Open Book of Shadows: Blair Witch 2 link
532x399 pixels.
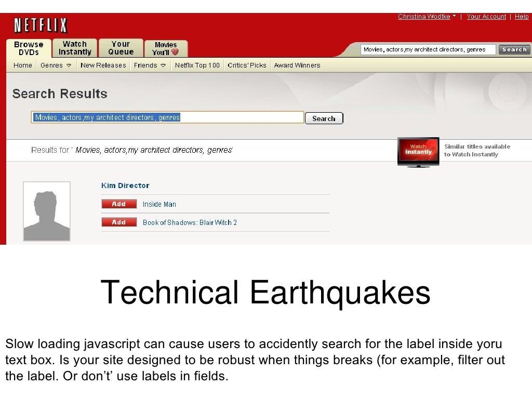point(190,222)
